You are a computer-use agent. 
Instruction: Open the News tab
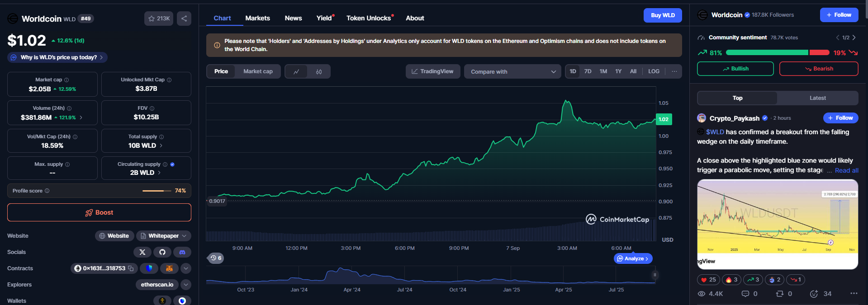pyautogui.click(x=293, y=18)
